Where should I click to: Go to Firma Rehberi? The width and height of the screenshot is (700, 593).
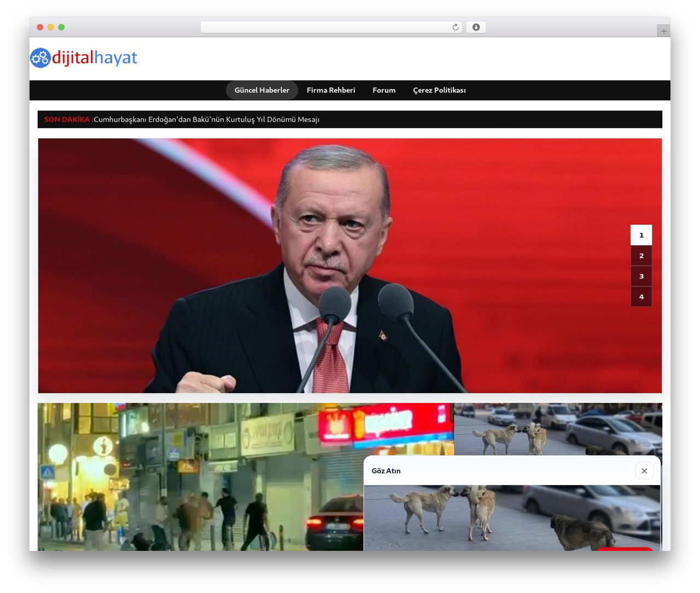pos(331,90)
